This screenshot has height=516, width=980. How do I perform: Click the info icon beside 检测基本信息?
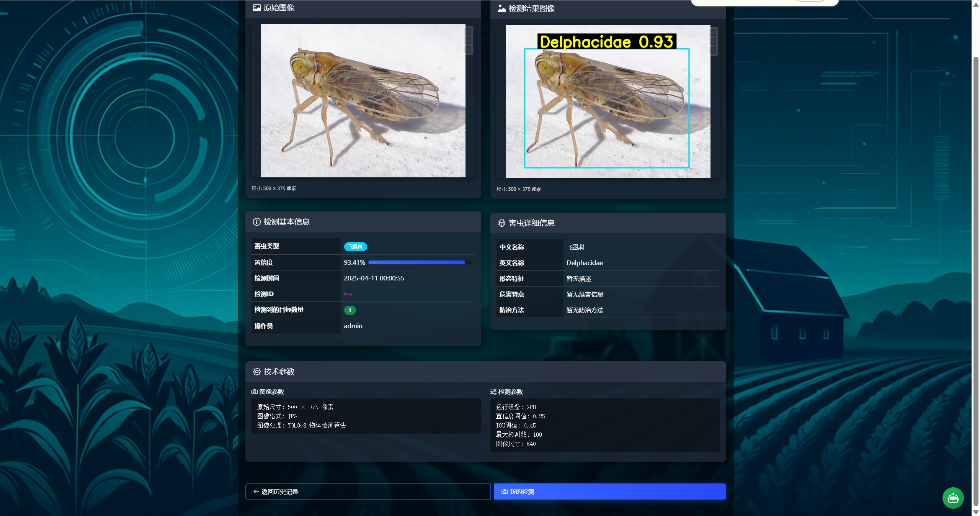point(256,222)
